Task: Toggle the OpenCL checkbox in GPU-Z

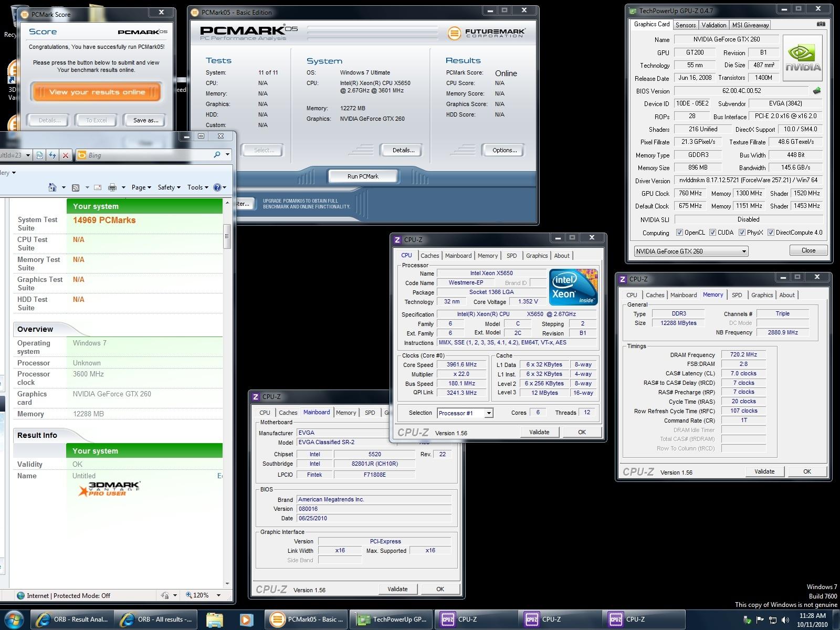Action: (679, 233)
